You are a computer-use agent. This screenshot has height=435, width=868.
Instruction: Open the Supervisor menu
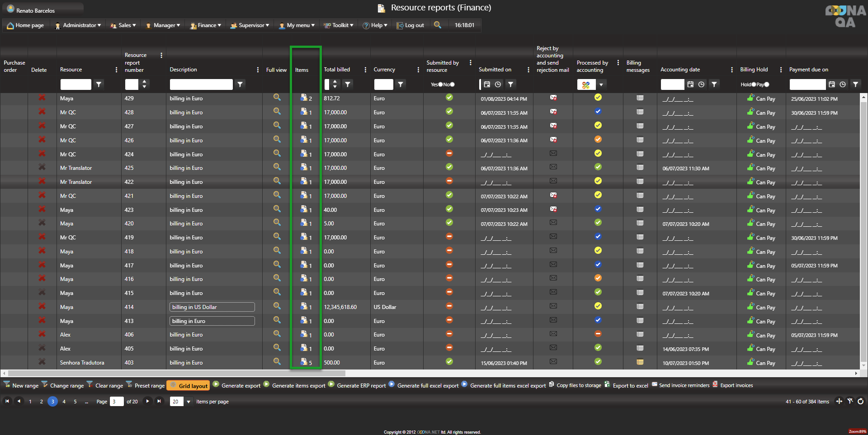point(250,25)
